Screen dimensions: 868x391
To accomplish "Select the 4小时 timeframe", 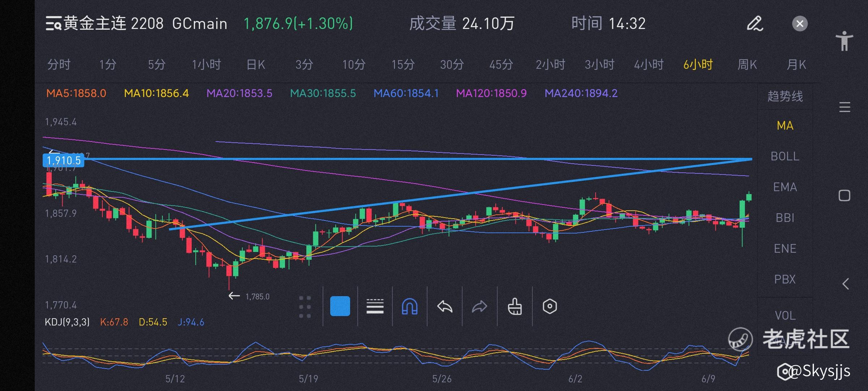I will pyautogui.click(x=649, y=65).
